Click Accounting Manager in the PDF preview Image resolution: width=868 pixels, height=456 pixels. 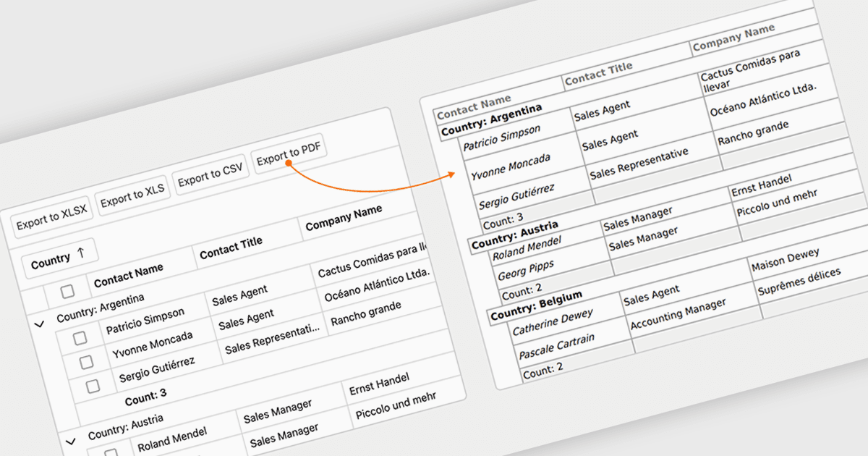pyautogui.click(x=678, y=315)
